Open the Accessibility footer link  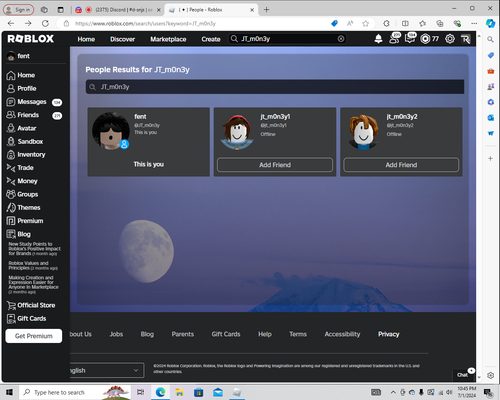point(342,334)
